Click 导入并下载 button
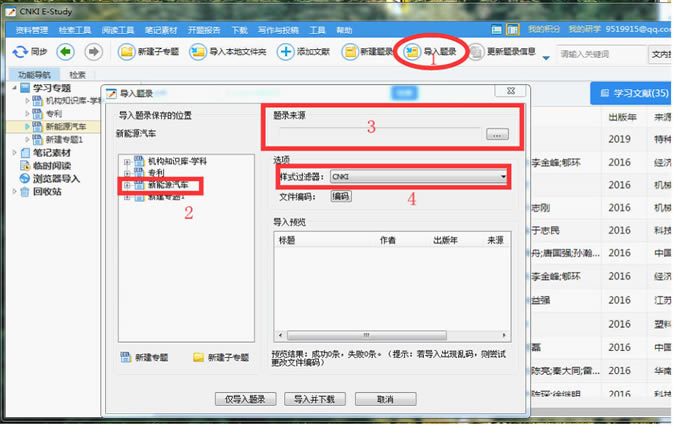Image resolution: width=673 pixels, height=426 pixels. [315, 399]
